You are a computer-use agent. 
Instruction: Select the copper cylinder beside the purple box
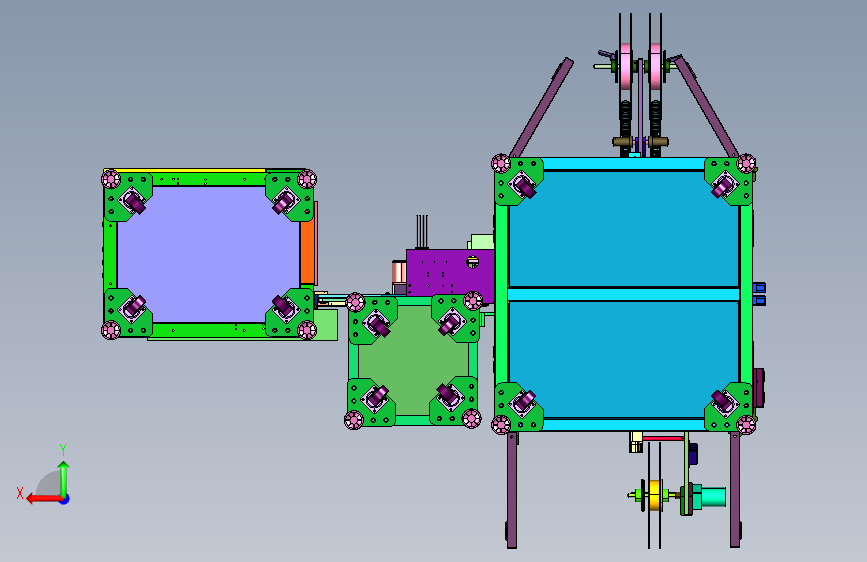click(399, 273)
